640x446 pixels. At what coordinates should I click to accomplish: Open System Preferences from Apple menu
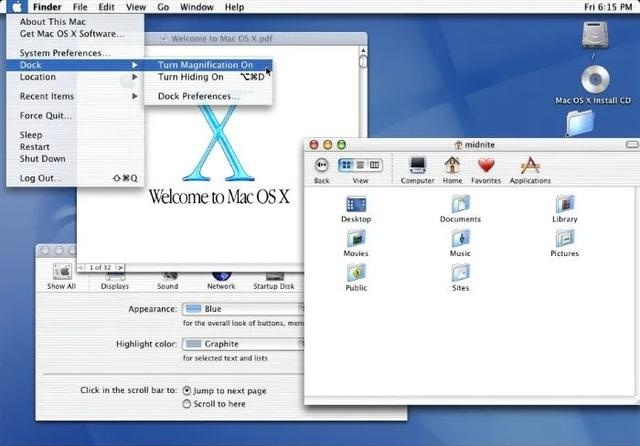point(75,53)
